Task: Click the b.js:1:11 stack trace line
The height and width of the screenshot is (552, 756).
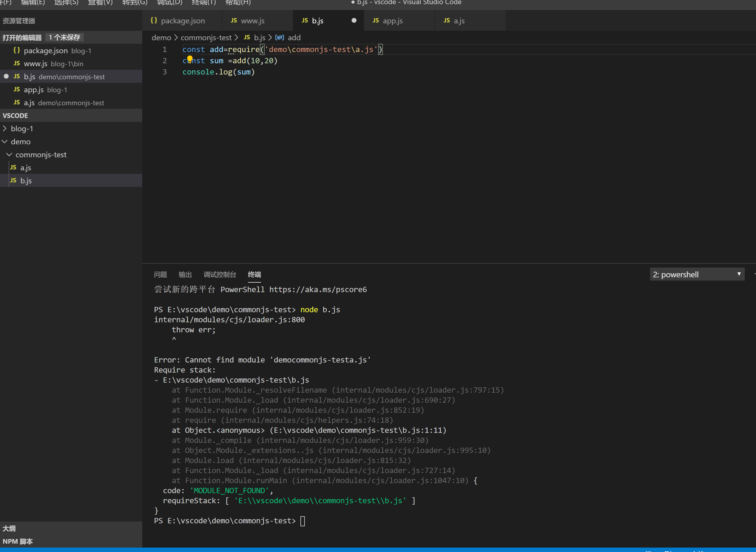Action: [x=309, y=430]
